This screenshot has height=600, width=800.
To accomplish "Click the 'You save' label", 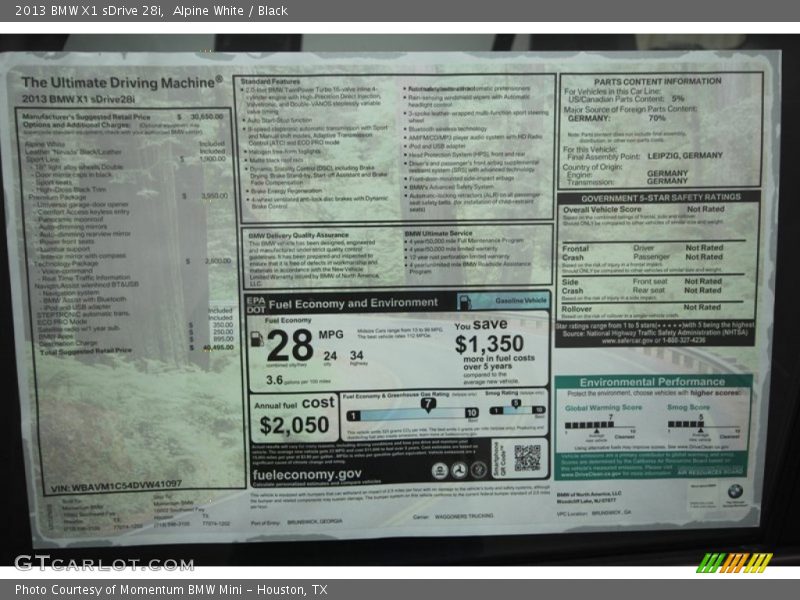I will click(481, 324).
